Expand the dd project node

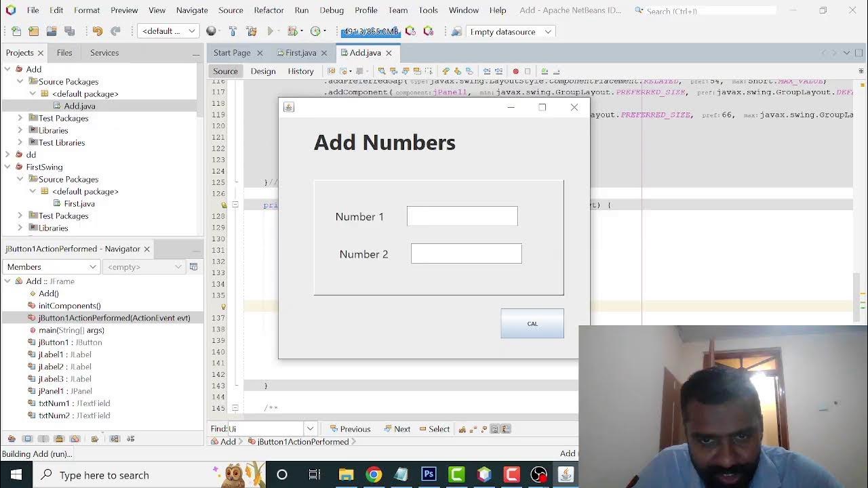point(7,155)
